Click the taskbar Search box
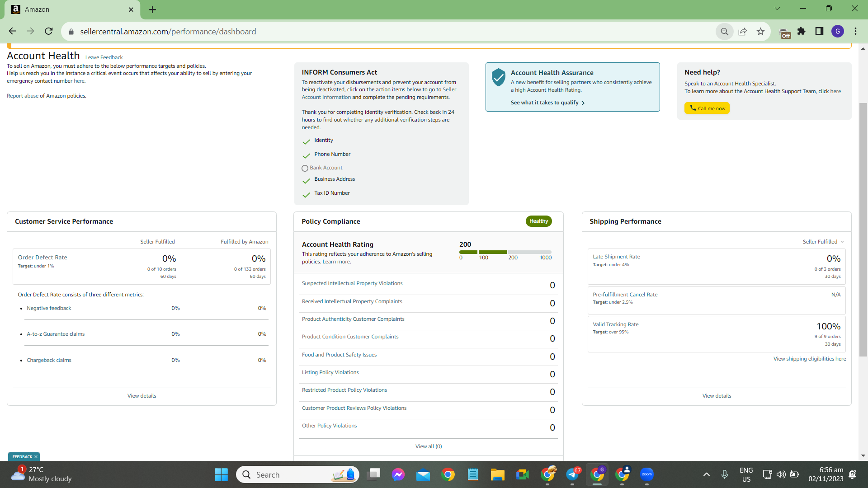The width and height of the screenshot is (868, 488). tap(298, 474)
